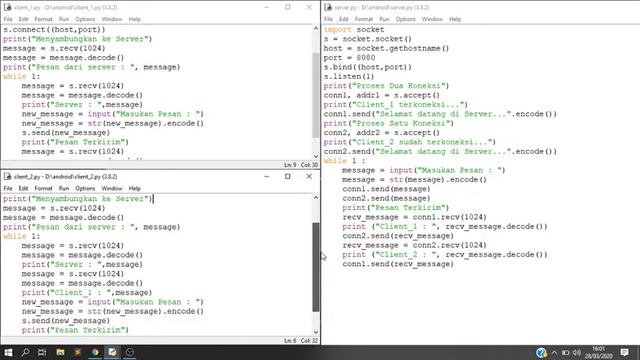Click 's.bind((host,port))' line in server.py
The height and width of the screenshot is (360, 640).
click(x=368, y=67)
